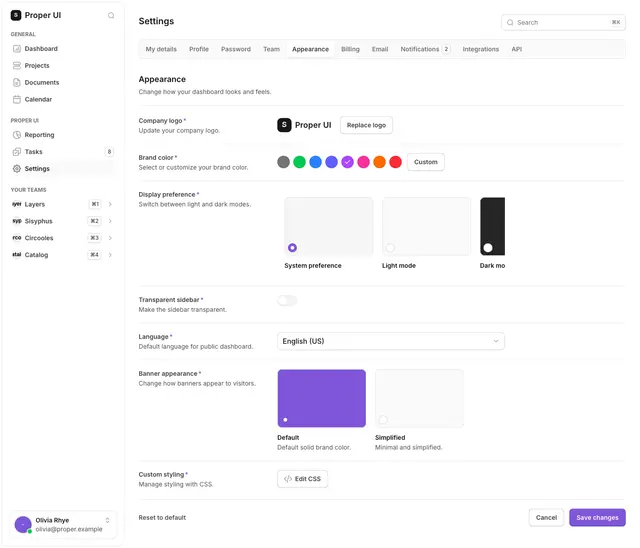Click the Edit CSS button
The height and width of the screenshot is (548, 640).
point(302,479)
